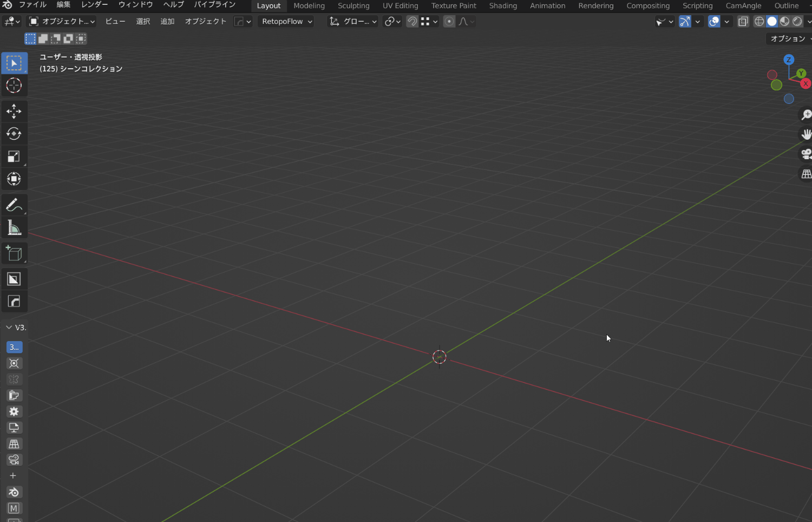Screen dimensions: 812x522
Task: Toggle proportional editing circle icon
Action: 449,22
